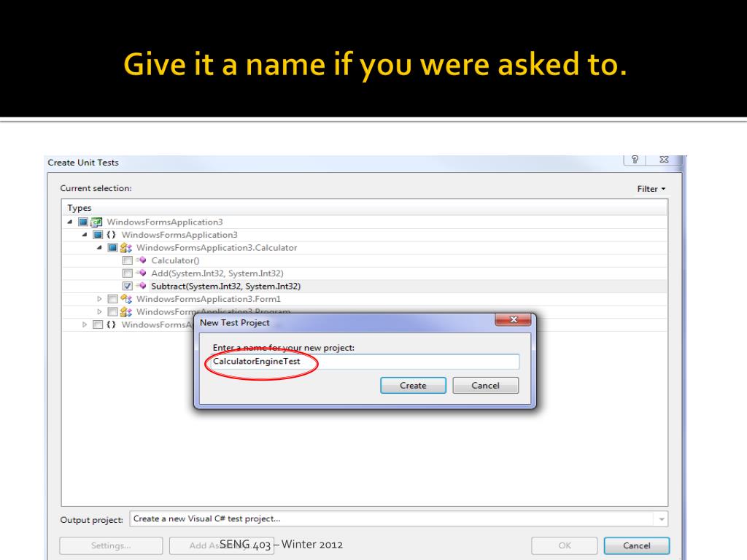Click the 'Current selection:' label

click(96, 188)
